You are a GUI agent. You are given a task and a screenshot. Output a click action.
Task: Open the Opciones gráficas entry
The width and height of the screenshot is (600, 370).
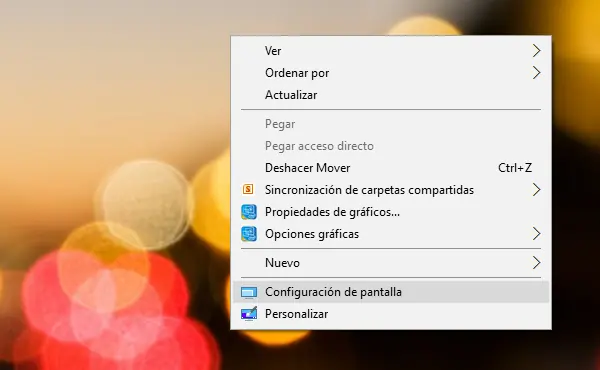click(x=391, y=234)
